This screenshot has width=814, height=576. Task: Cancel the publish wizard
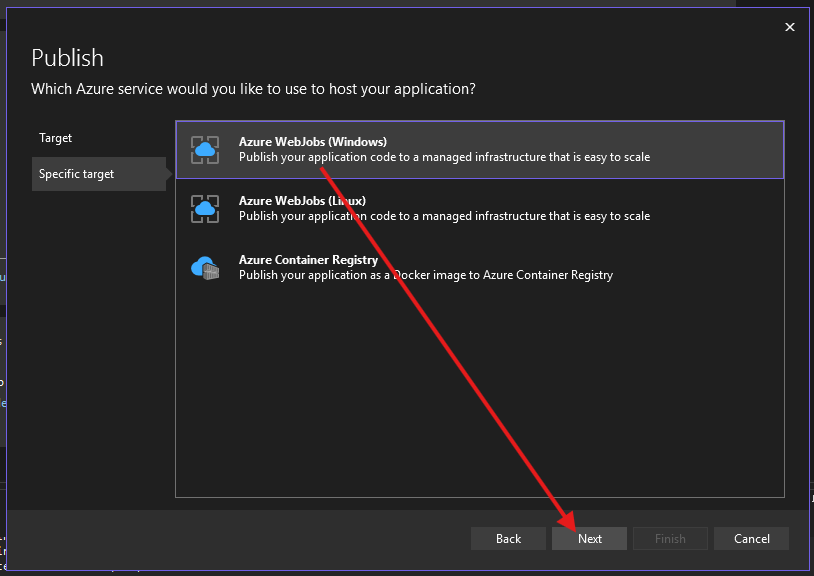coord(751,539)
